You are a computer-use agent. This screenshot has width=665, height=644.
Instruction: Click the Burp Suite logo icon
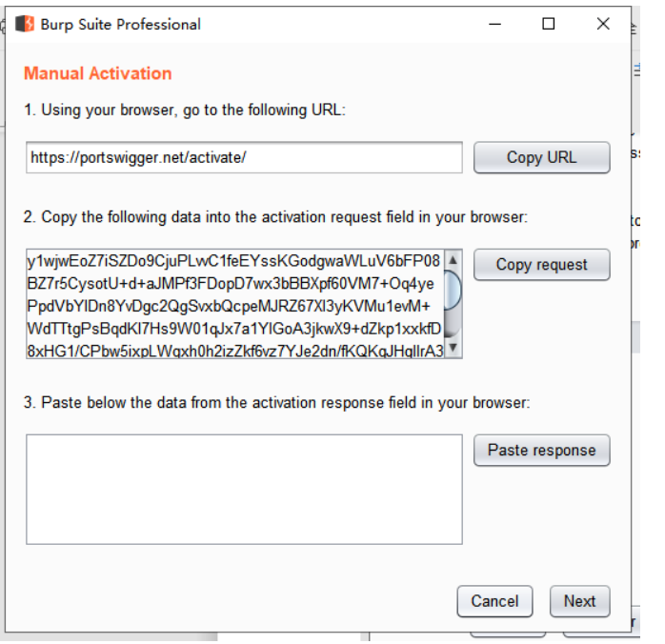(25, 24)
